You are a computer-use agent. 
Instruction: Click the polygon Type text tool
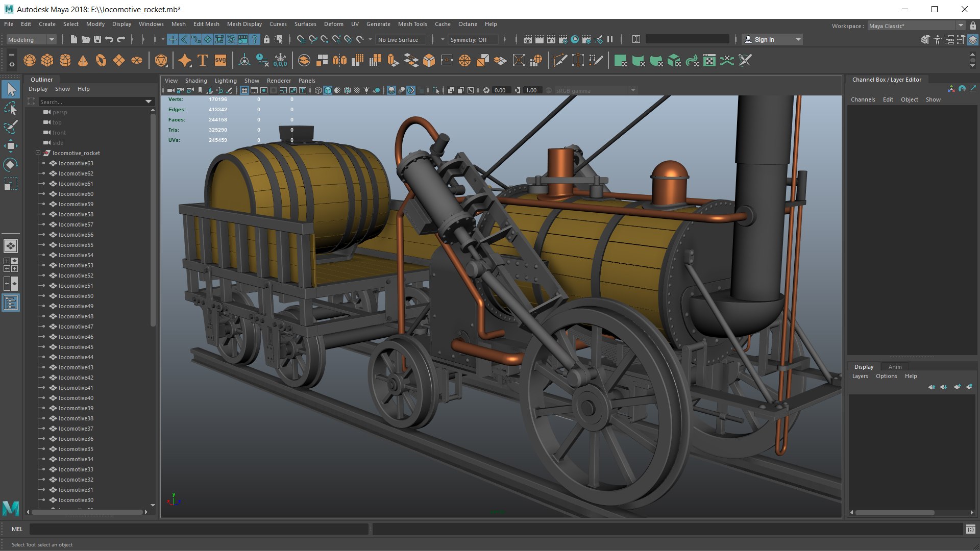(x=202, y=61)
